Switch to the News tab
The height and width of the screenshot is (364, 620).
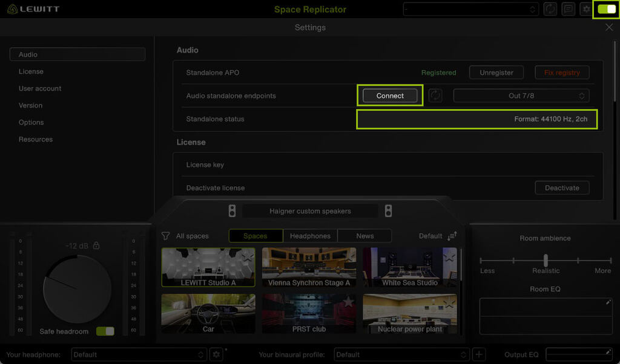364,236
